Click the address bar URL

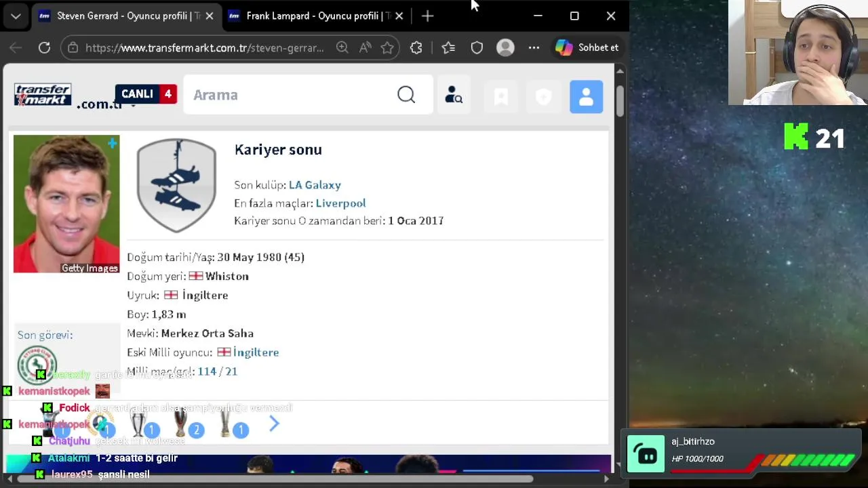point(204,47)
